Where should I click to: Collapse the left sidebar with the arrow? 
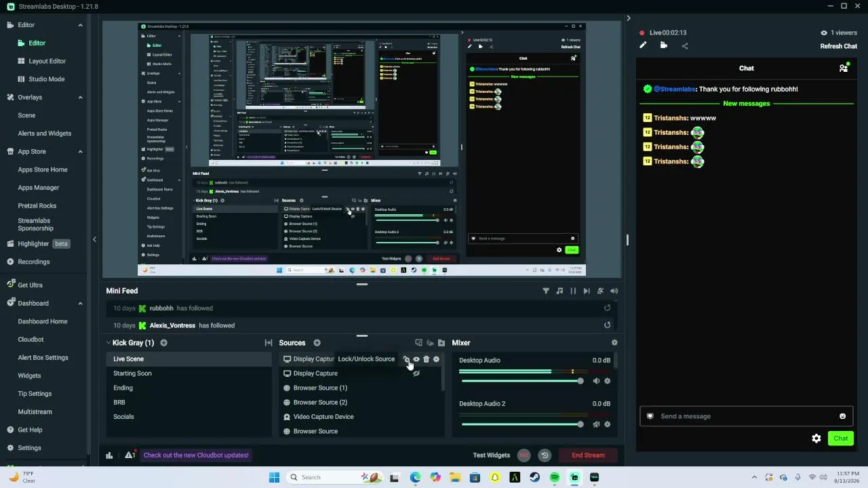tap(94, 239)
